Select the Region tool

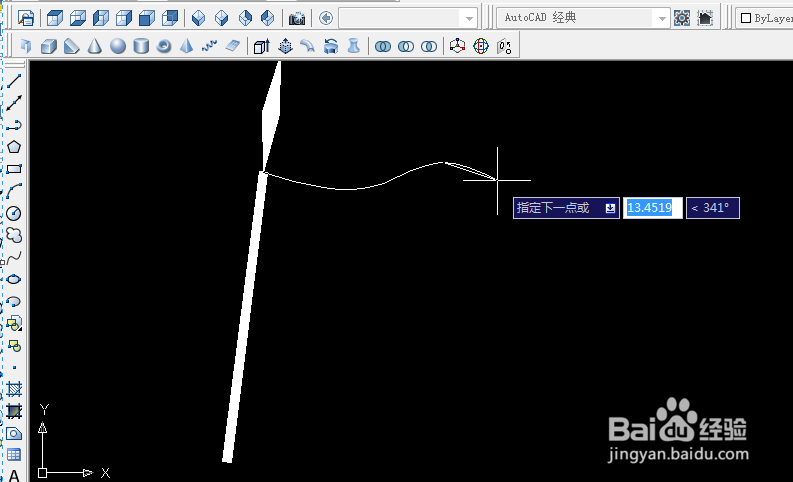[x=14, y=433]
